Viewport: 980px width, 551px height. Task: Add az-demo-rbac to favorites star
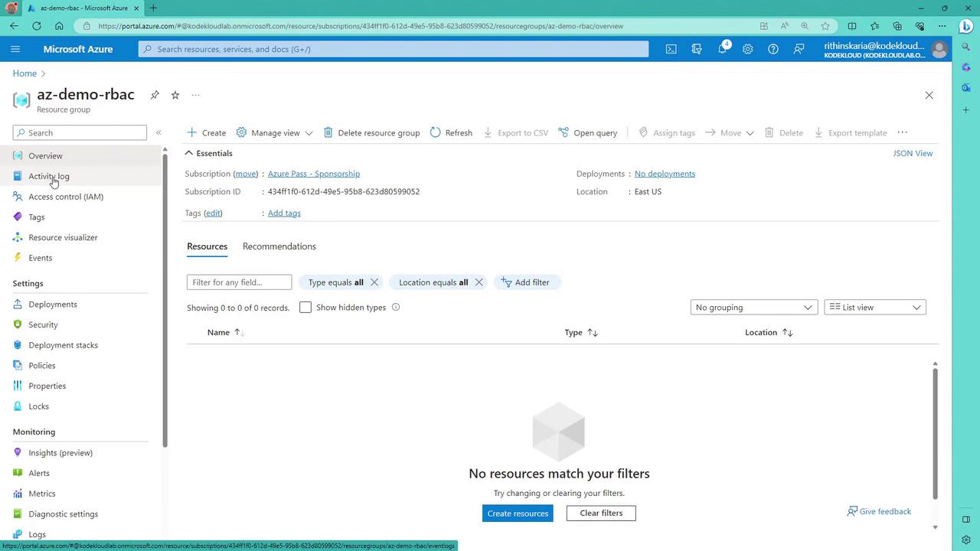[x=175, y=95]
